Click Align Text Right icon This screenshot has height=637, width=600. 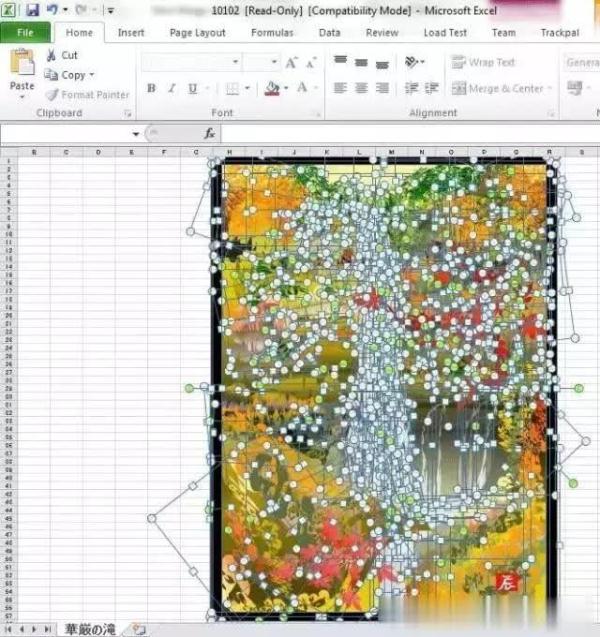[382, 88]
